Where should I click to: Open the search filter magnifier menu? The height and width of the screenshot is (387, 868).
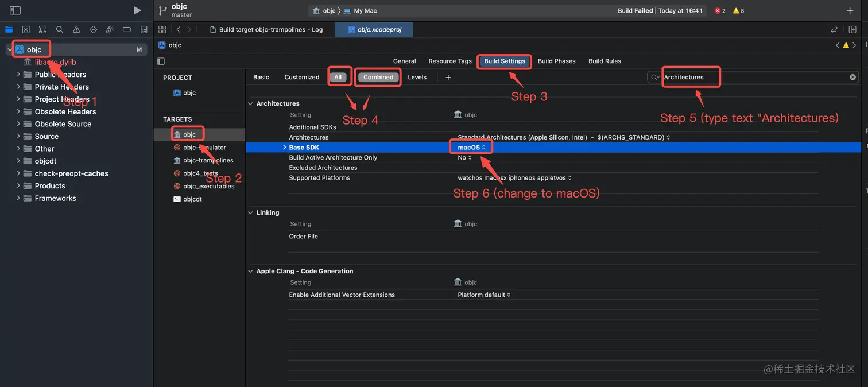(655, 77)
